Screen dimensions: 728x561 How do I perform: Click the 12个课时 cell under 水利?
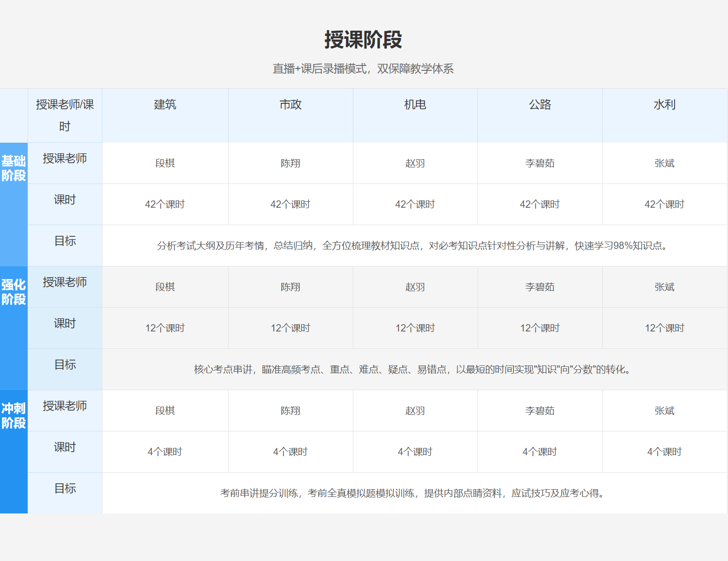coord(664,329)
